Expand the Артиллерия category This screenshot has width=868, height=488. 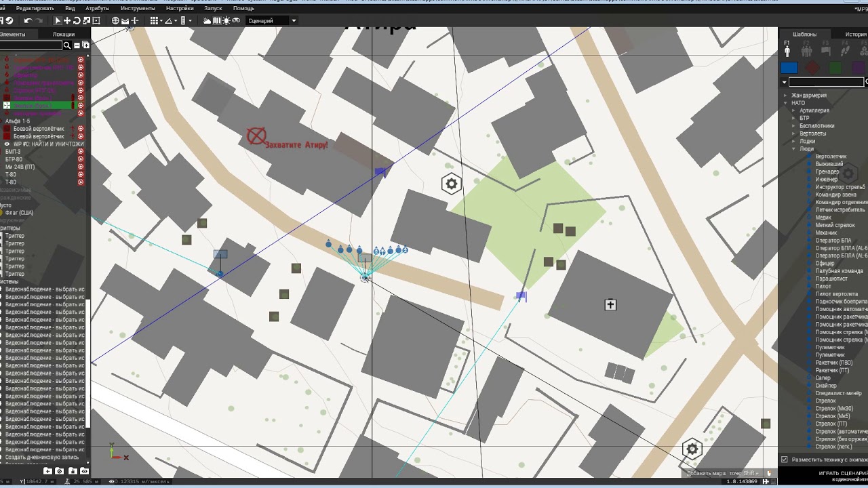coord(794,110)
